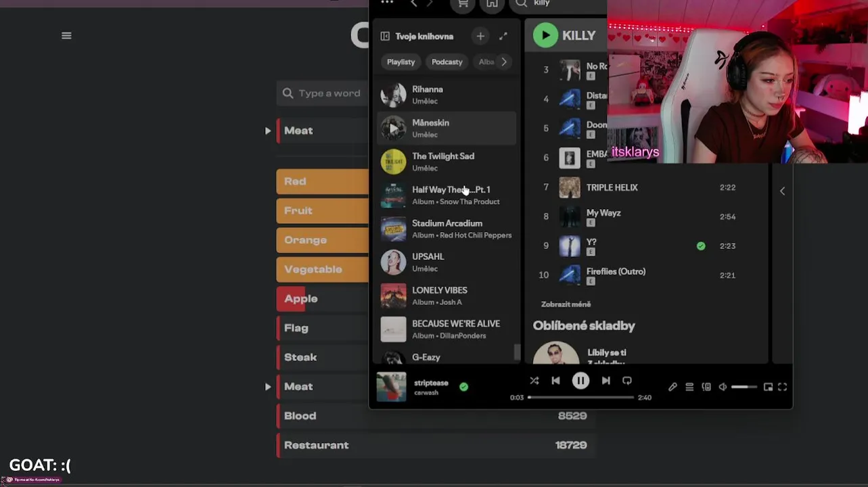Go back with Spotify's left arrow

(414, 3)
